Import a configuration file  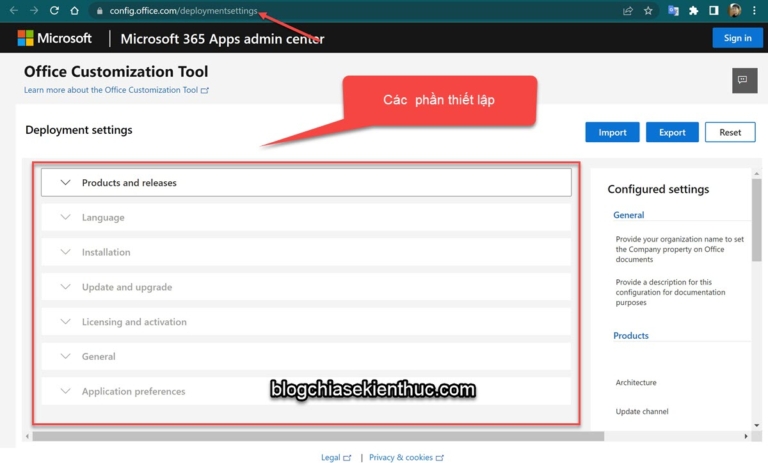612,132
